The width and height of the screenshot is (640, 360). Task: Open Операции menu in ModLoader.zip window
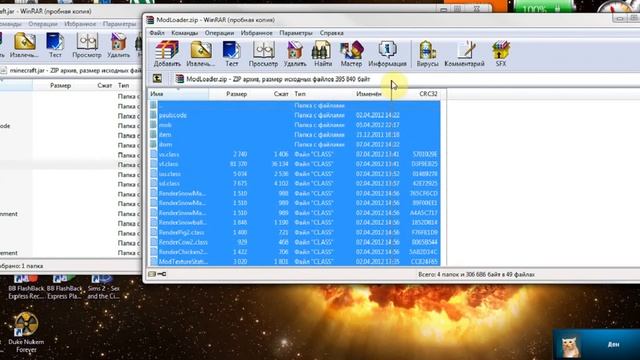click(219, 33)
